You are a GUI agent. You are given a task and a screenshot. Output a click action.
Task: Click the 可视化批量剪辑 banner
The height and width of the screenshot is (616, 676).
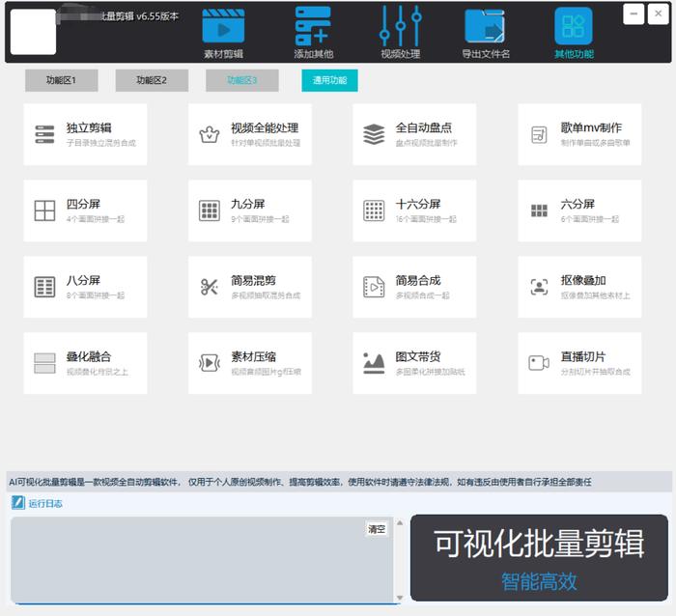coord(539,558)
